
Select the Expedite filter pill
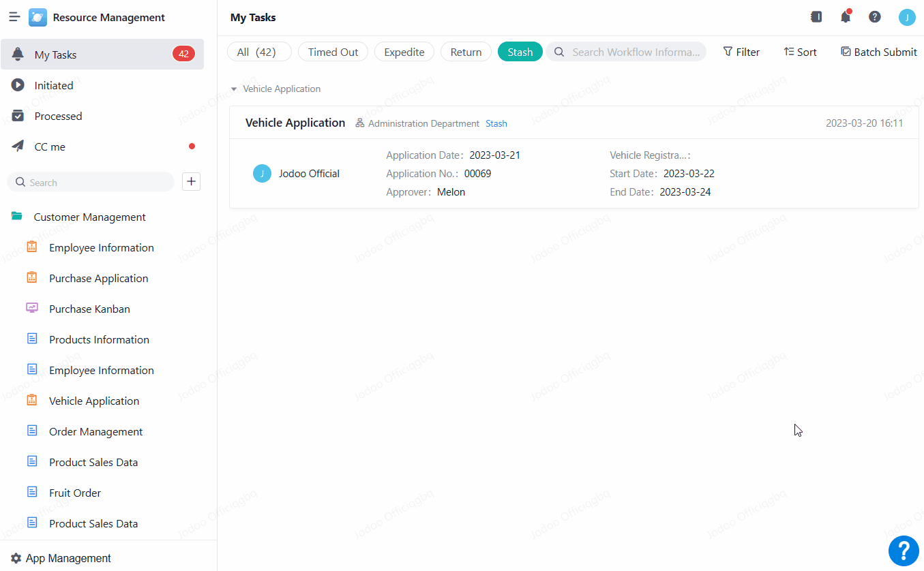[x=404, y=52]
